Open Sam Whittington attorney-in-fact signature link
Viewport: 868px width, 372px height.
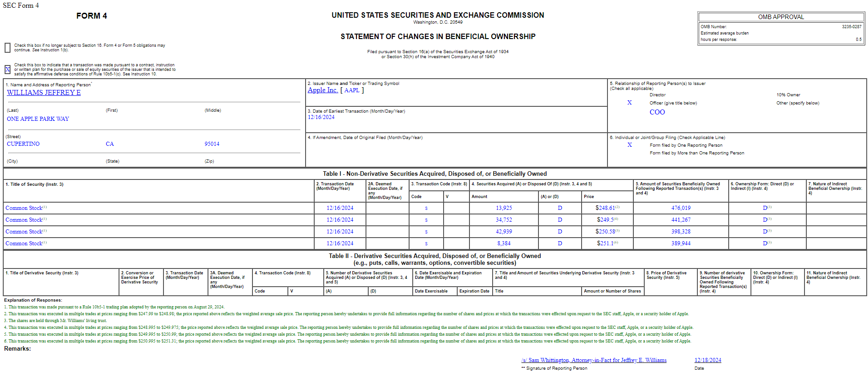(x=594, y=360)
